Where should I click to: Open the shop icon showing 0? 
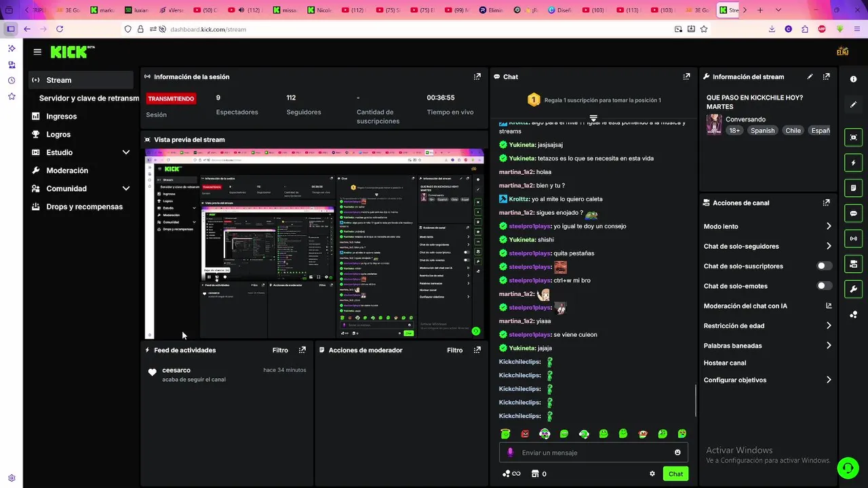pos(539,474)
